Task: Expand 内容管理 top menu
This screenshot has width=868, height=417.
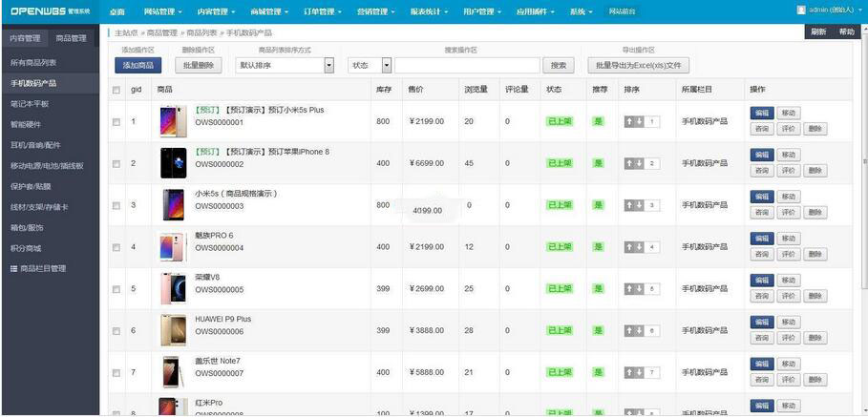Action: point(216,11)
